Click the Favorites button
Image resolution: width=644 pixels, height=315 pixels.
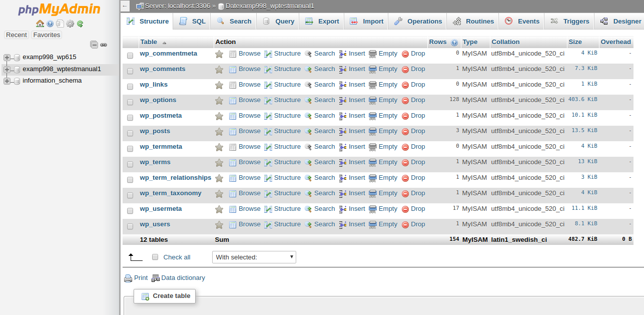click(x=47, y=35)
